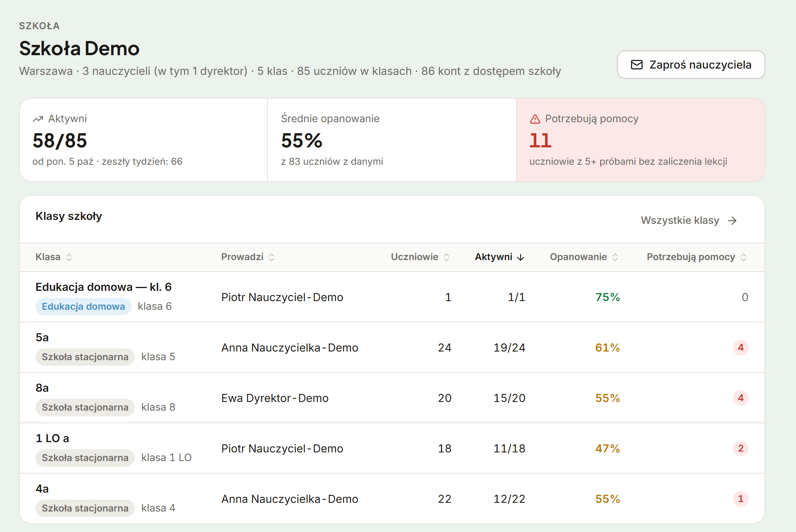Click the Szkoła stacjonarna tag in row 5a
This screenshot has width=796, height=532.
(85, 357)
